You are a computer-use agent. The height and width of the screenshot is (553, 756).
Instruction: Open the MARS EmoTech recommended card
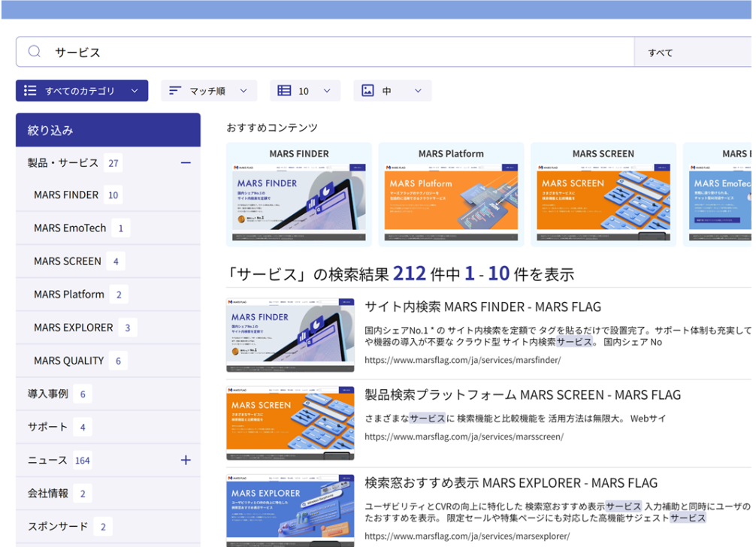pyautogui.click(x=718, y=195)
